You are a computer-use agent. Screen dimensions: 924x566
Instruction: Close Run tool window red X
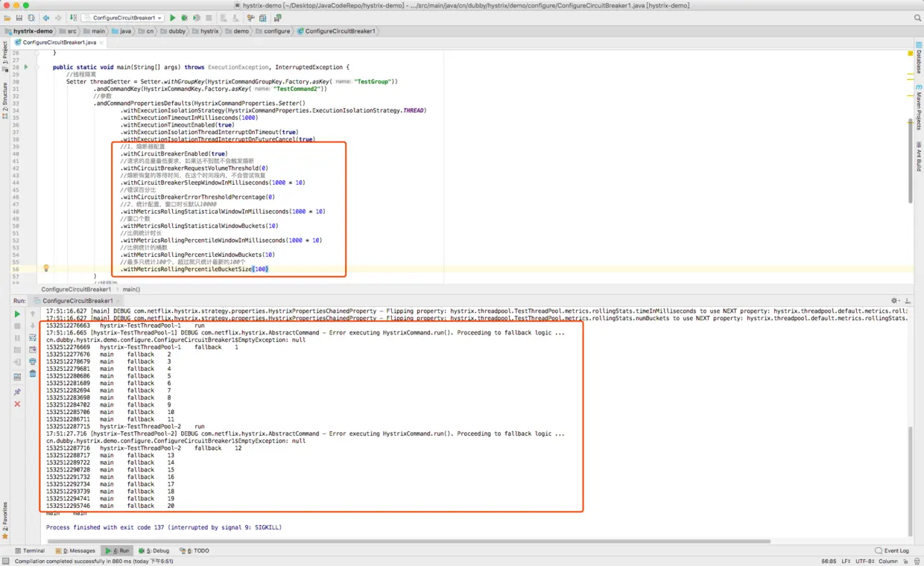click(17, 404)
